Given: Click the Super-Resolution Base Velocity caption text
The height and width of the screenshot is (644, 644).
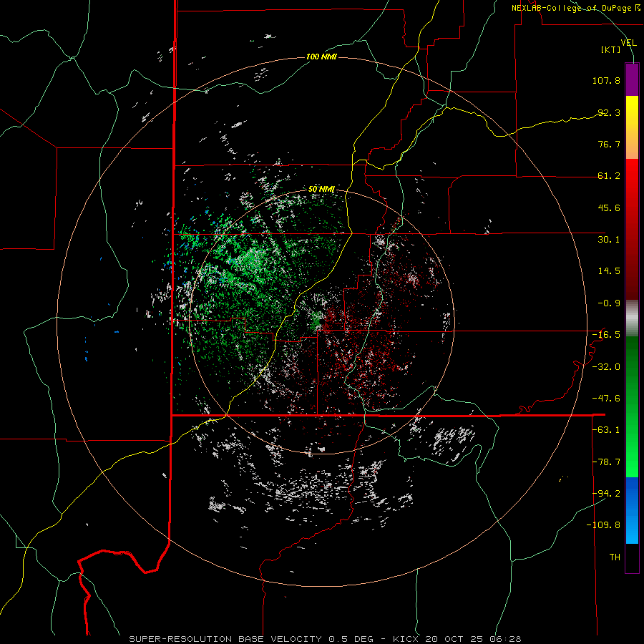Looking at the screenshot, I should (x=325, y=639).
